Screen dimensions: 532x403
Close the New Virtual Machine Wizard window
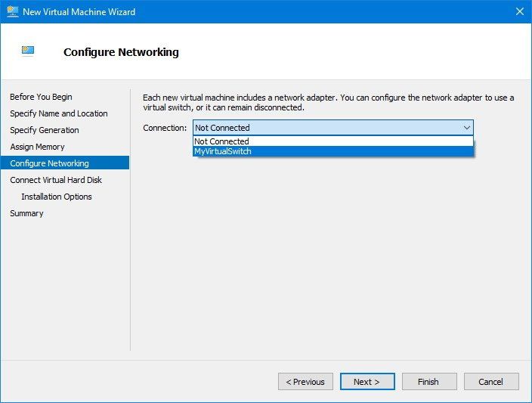(x=519, y=11)
